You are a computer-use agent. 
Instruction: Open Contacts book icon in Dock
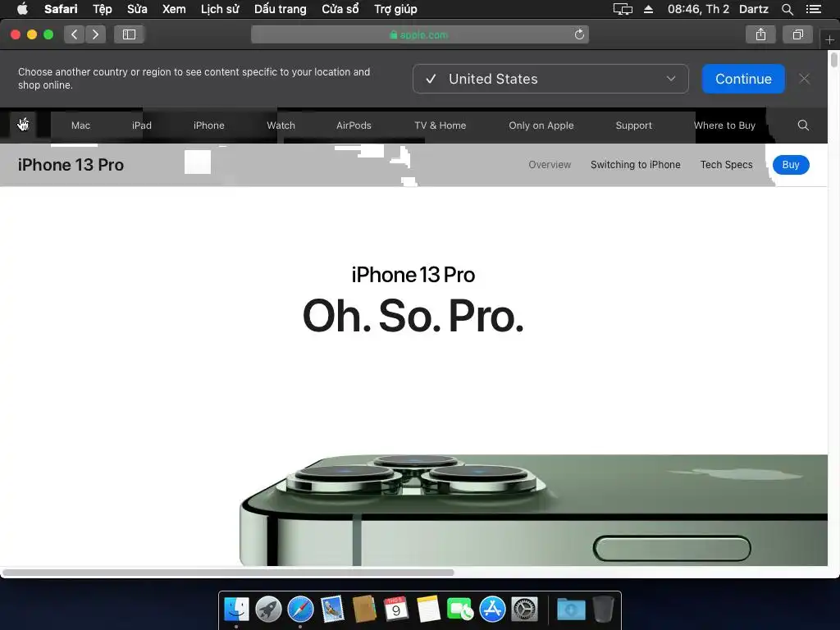pos(364,609)
